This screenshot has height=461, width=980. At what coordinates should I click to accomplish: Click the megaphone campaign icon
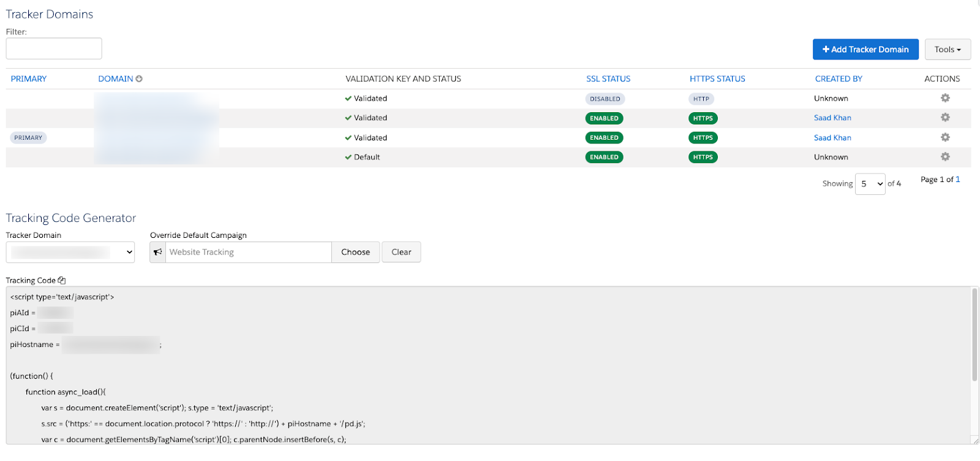pyautogui.click(x=158, y=252)
